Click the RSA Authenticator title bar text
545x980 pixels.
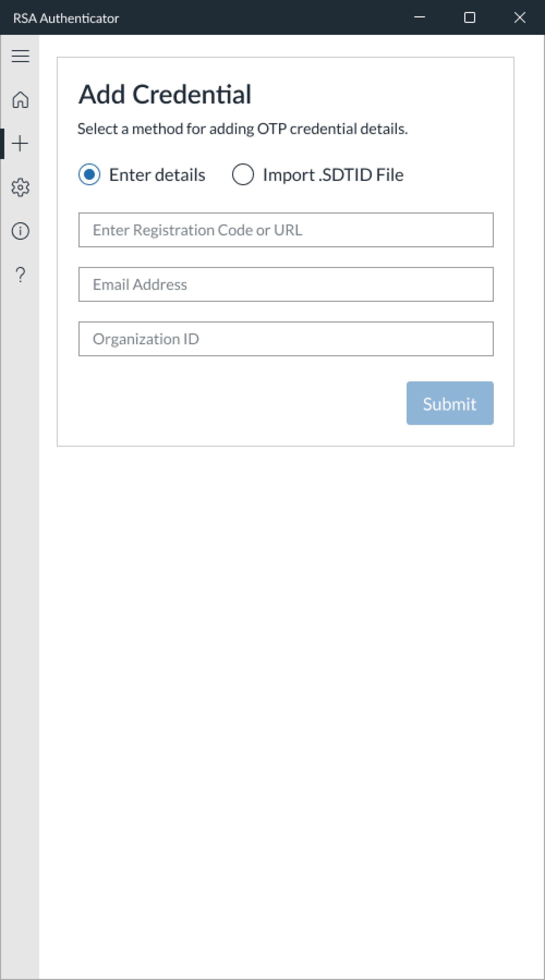coord(66,18)
